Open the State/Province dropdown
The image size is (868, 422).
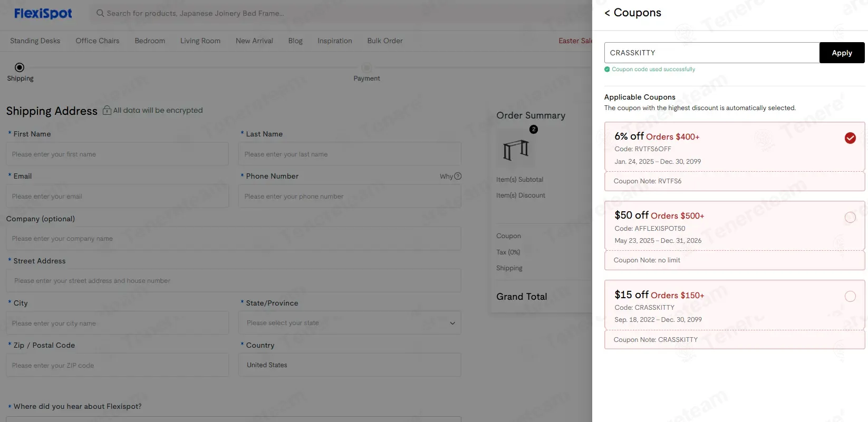[x=350, y=323]
